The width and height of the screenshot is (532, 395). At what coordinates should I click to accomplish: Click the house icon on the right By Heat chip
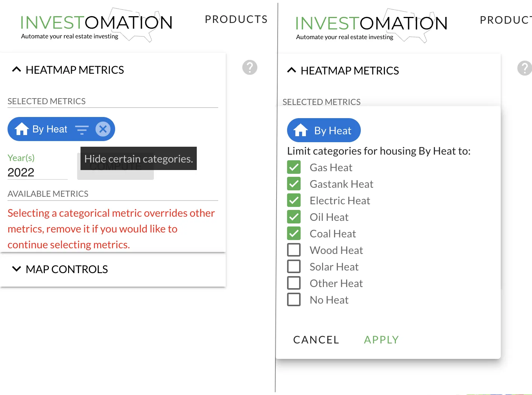pos(301,130)
